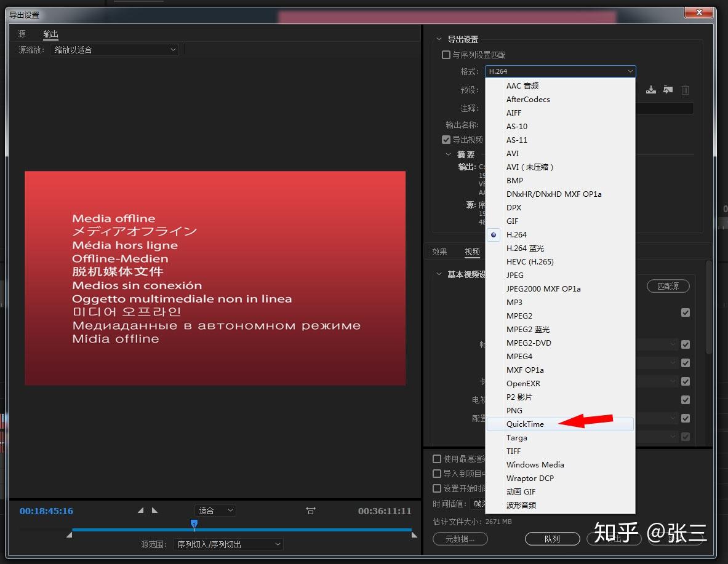Screen dimensions: 728x564
Task: Choose H.264 Blu-ray from the format list
Action: click(561, 248)
